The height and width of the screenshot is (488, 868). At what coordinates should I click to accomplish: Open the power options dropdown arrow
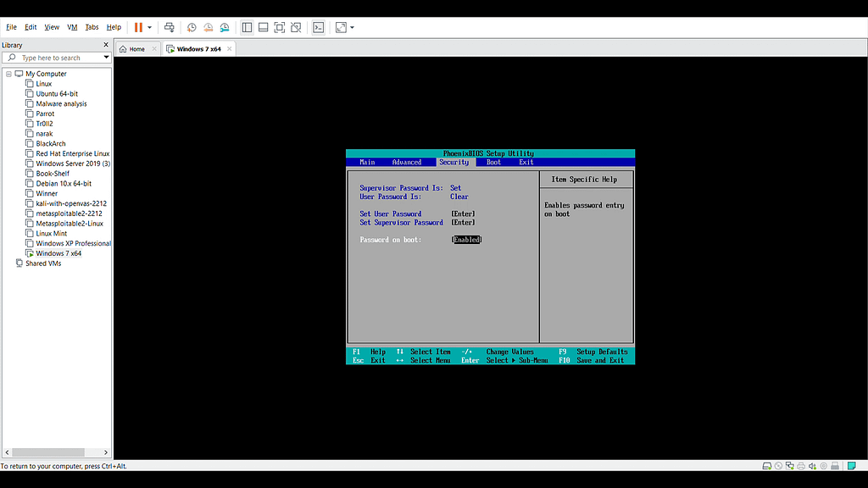[149, 27]
